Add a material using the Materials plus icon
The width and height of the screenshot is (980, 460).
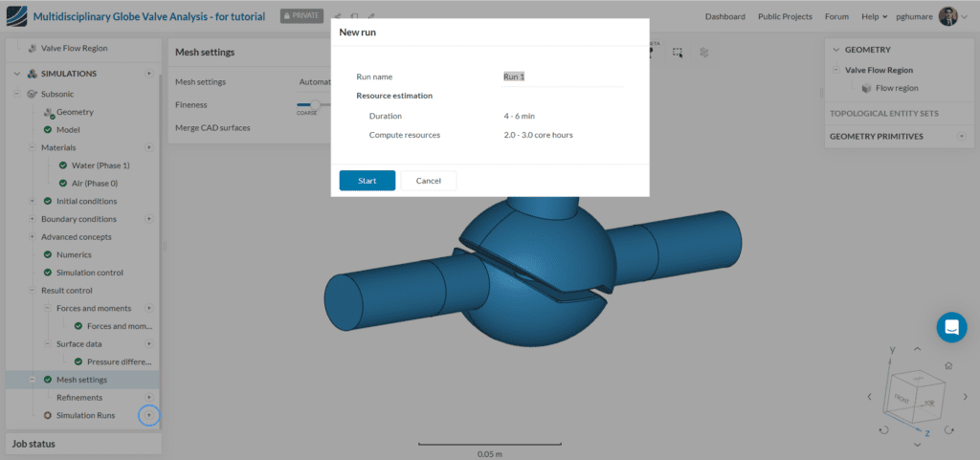[x=148, y=147]
